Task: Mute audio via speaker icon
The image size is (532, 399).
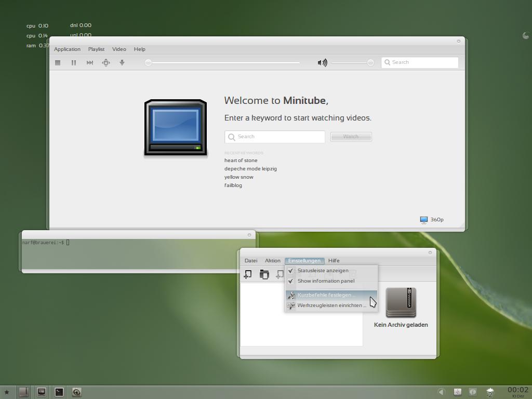Action: 322,63
